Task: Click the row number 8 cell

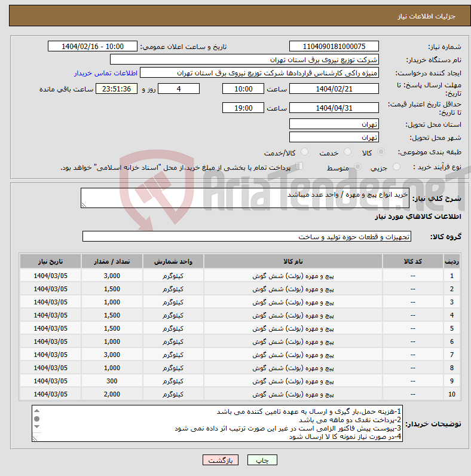Action: tap(452, 368)
